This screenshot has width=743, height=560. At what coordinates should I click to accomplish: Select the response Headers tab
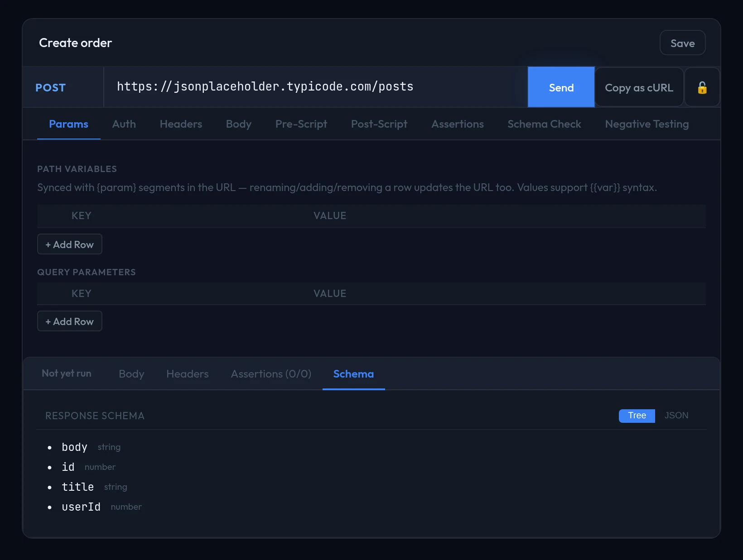[x=187, y=374]
